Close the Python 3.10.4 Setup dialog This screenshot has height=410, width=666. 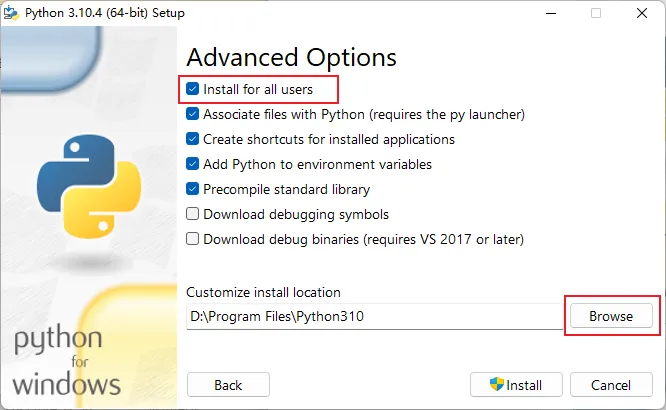tap(642, 13)
